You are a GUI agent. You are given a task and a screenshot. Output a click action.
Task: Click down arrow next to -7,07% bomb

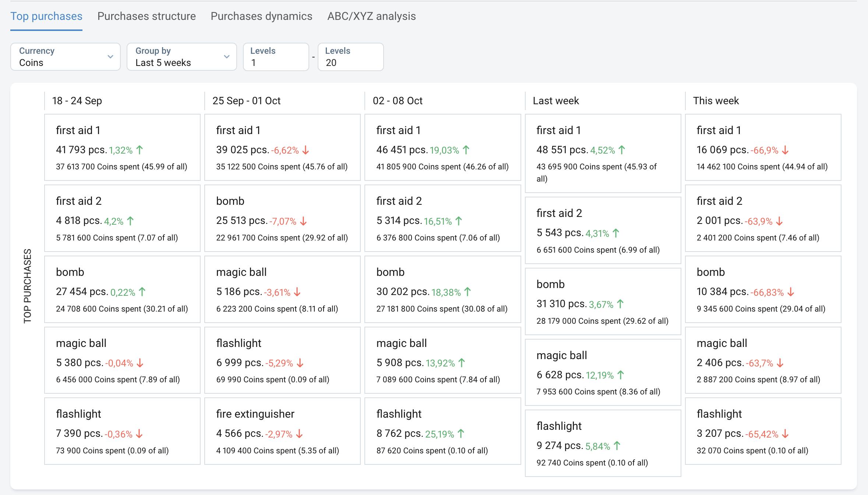(x=303, y=221)
